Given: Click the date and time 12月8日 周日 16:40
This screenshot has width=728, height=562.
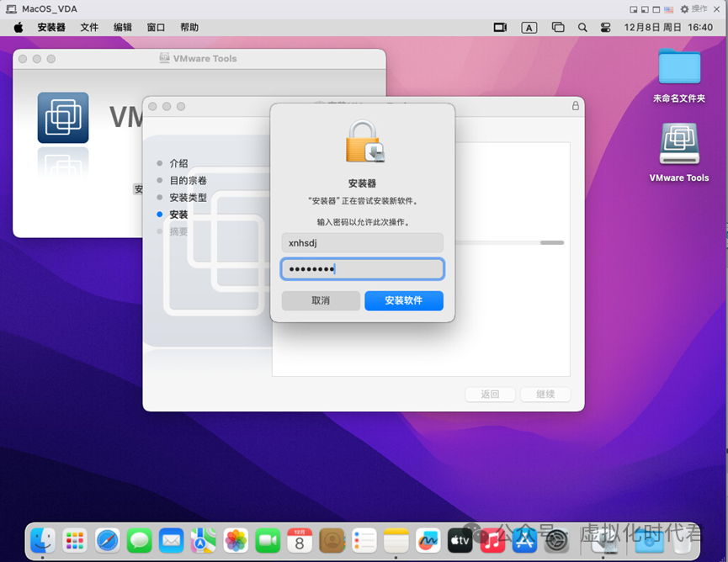Looking at the screenshot, I should [668, 28].
